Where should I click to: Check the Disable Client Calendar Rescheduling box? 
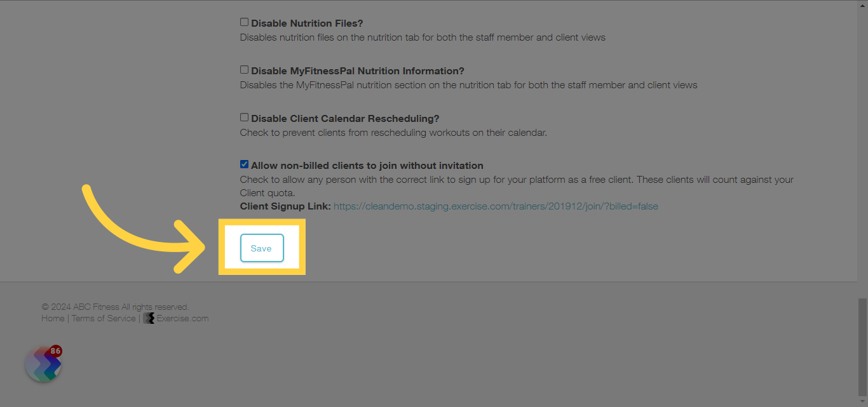point(244,117)
